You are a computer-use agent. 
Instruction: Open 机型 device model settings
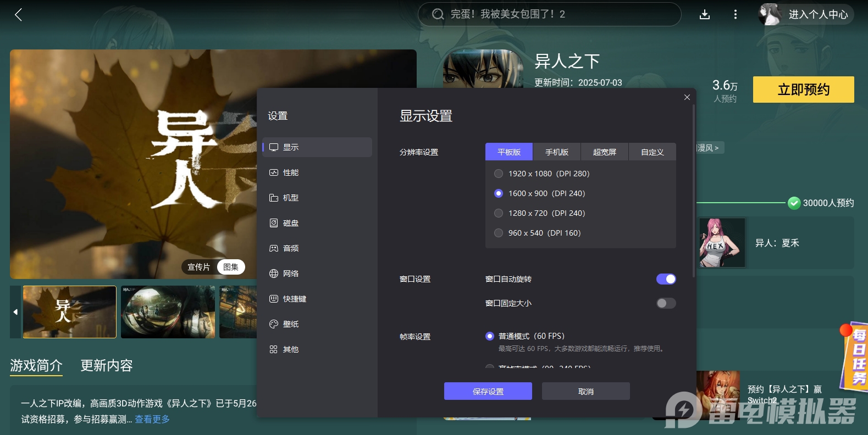coord(317,198)
